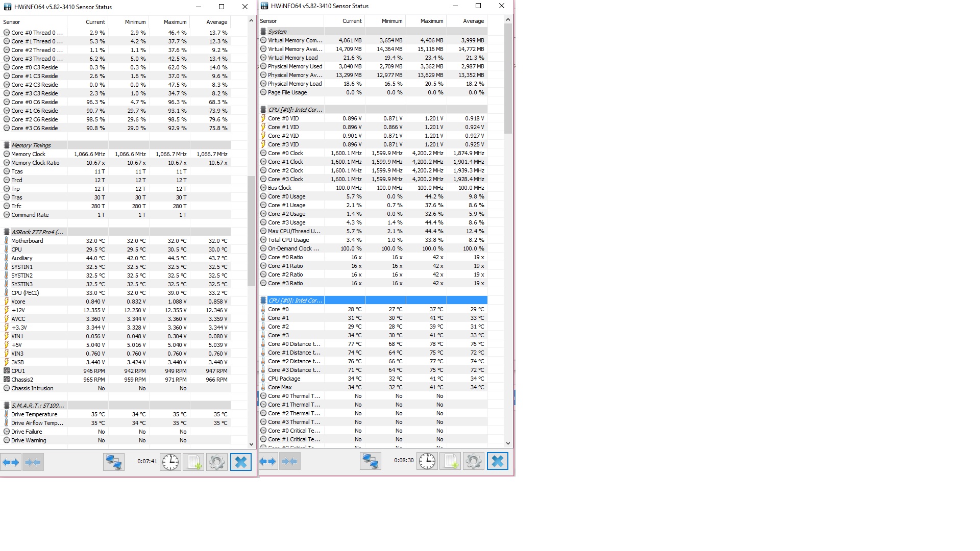Collapse the ASRock Z77 Pro4 sensor group
This screenshot has width=980, height=551.
tap(37, 232)
